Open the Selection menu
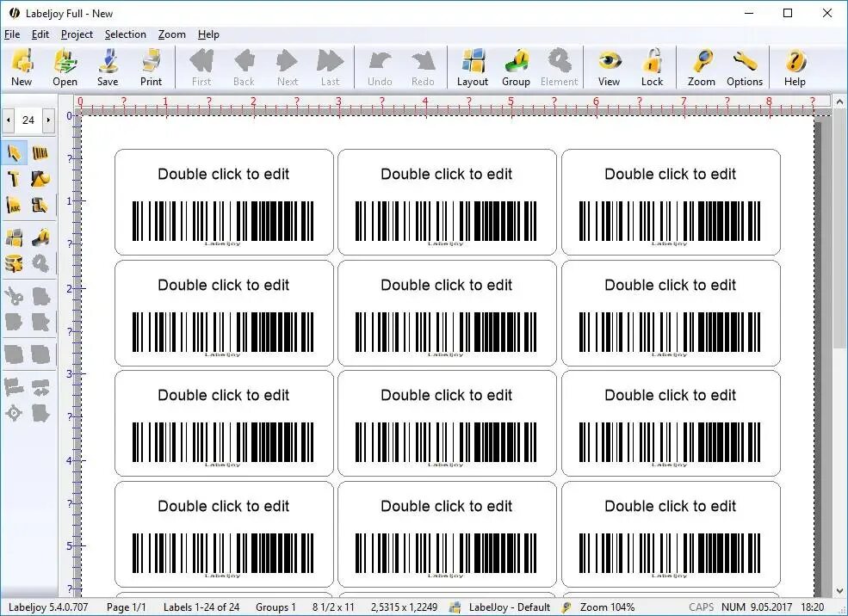The image size is (848, 616). click(x=126, y=34)
